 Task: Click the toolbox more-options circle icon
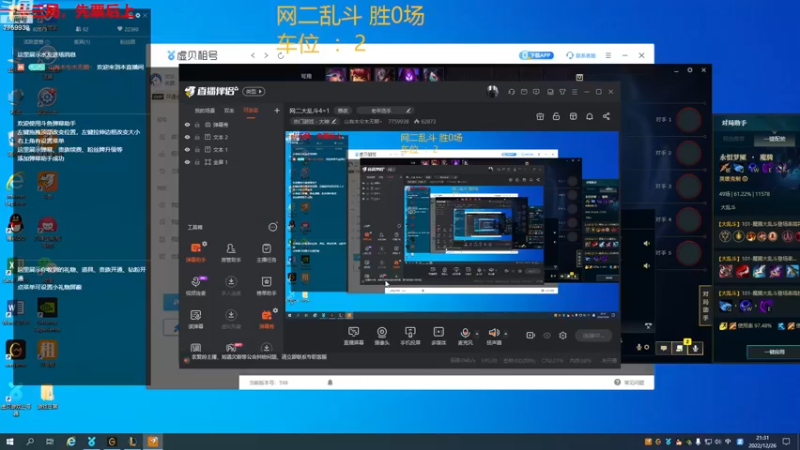tap(272, 227)
